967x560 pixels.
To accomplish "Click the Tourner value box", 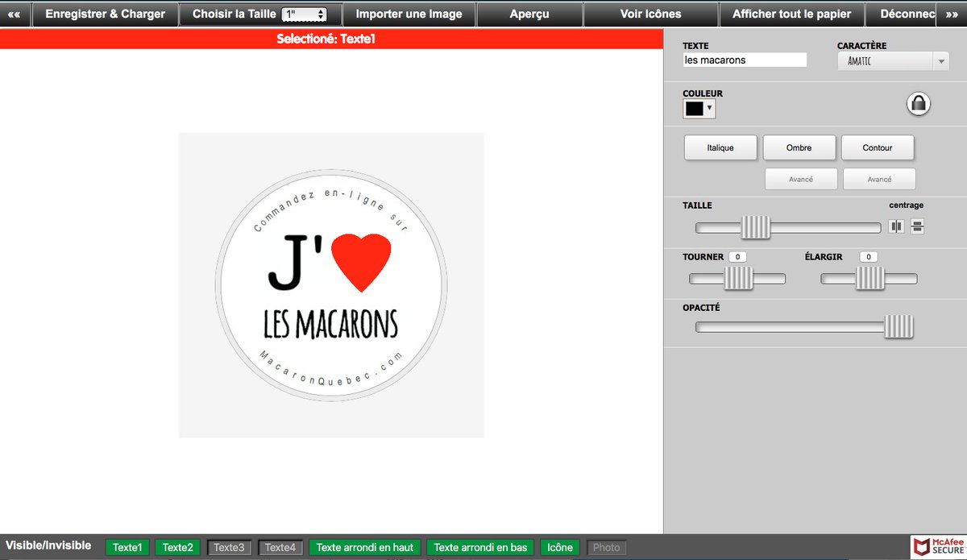I will (738, 256).
